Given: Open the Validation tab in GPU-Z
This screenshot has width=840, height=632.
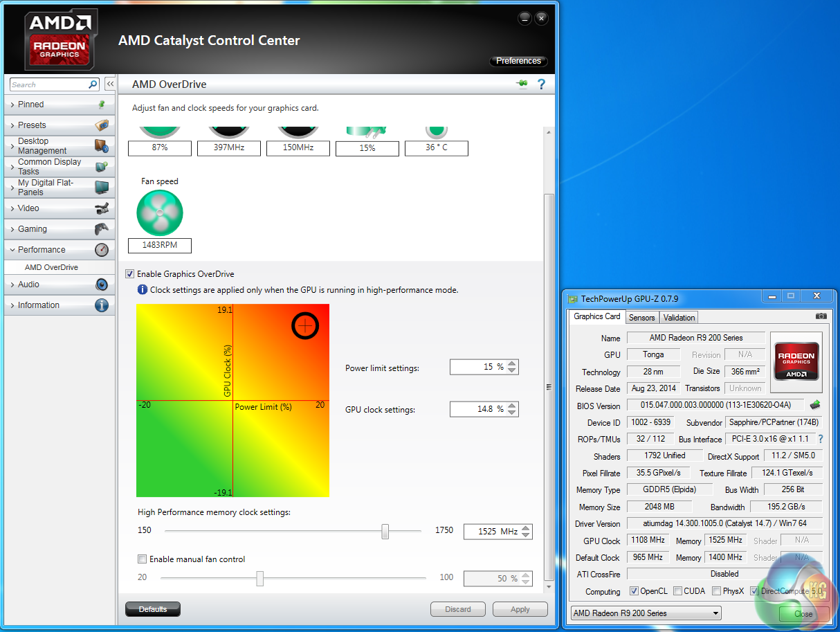Looking at the screenshot, I should (679, 318).
